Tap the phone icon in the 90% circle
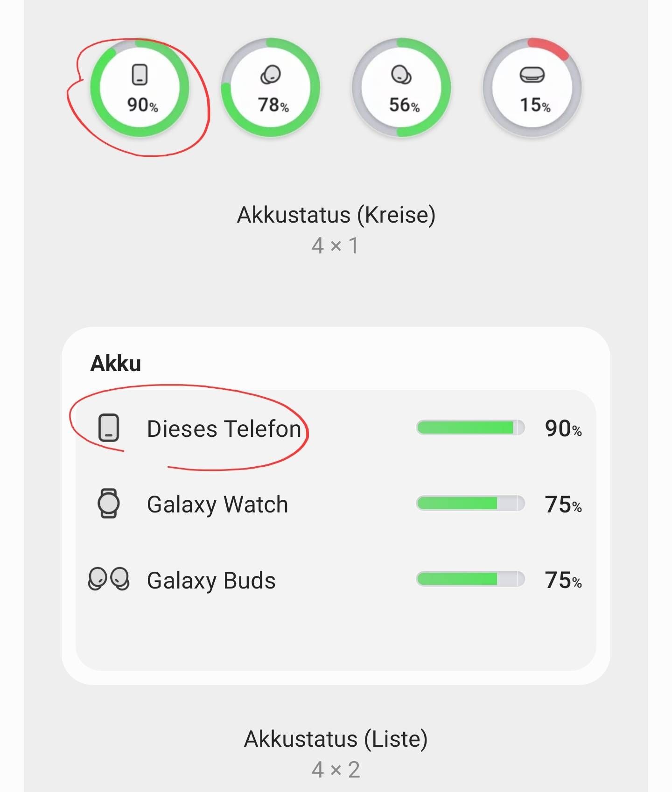The image size is (672, 792). point(140,75)
